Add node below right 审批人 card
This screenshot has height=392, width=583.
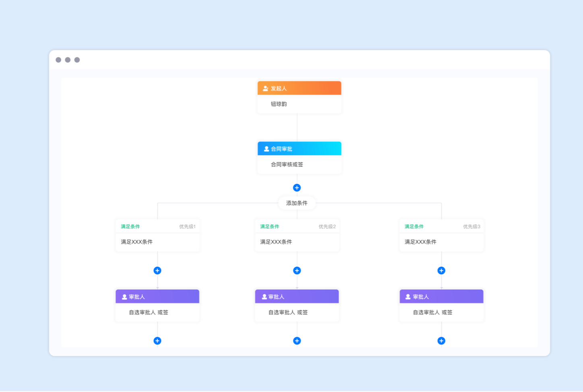pos(441,341)
